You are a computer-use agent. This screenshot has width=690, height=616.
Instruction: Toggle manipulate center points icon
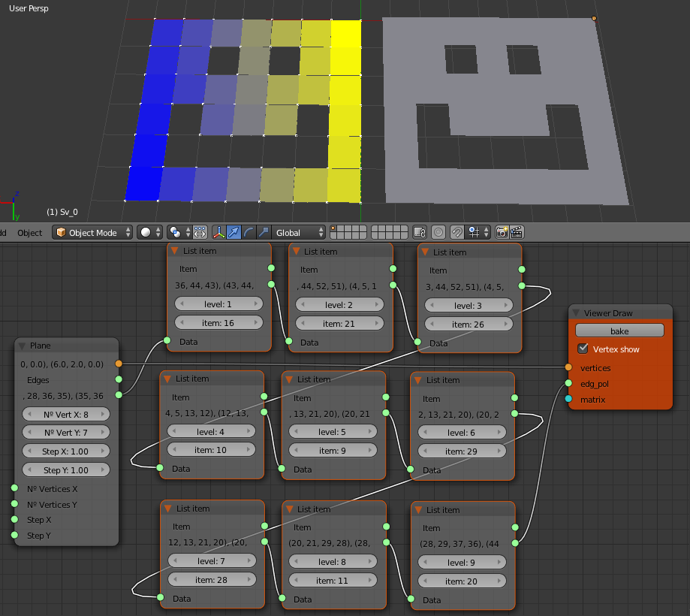(x=200, y=232)
